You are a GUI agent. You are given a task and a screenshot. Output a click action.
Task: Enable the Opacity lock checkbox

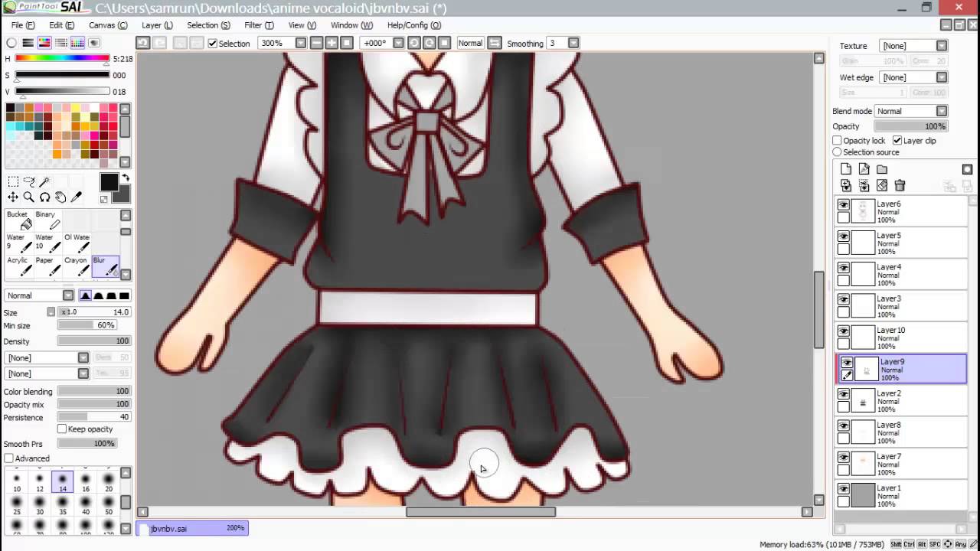tap(838, 141)
